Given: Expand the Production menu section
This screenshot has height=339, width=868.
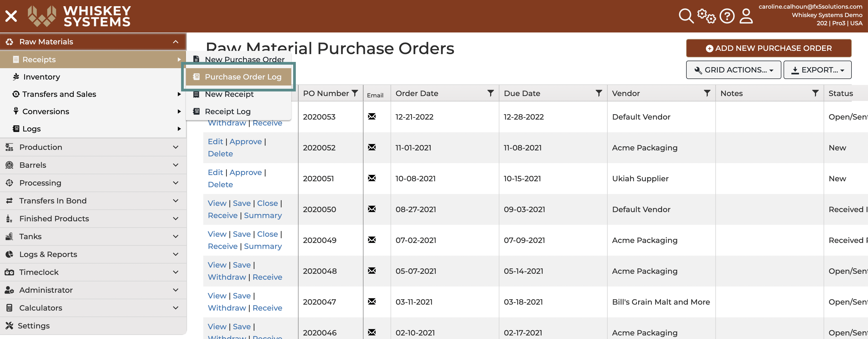Looking at the screenshot, I should pos(93,147).
